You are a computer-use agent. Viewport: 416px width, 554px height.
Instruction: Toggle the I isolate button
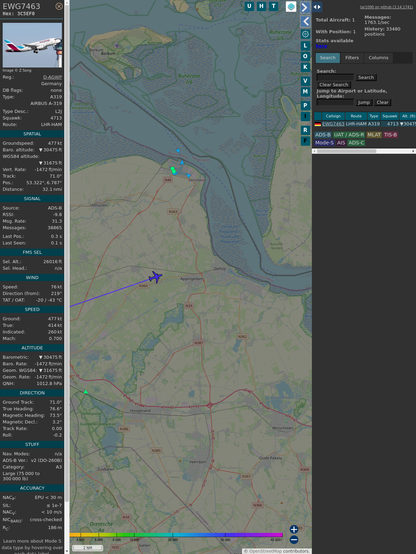click(305, 116)
